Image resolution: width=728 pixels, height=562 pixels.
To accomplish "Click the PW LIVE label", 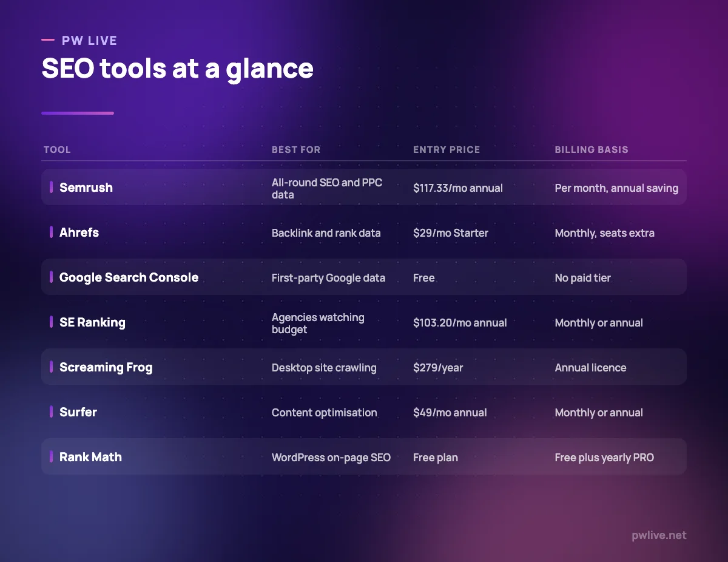I will click(89, 41).
